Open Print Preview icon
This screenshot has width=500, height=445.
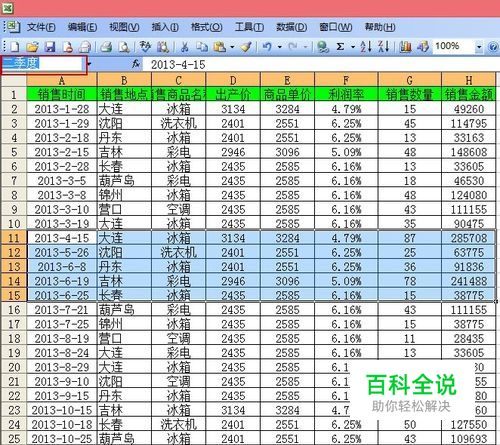point(124,47)
